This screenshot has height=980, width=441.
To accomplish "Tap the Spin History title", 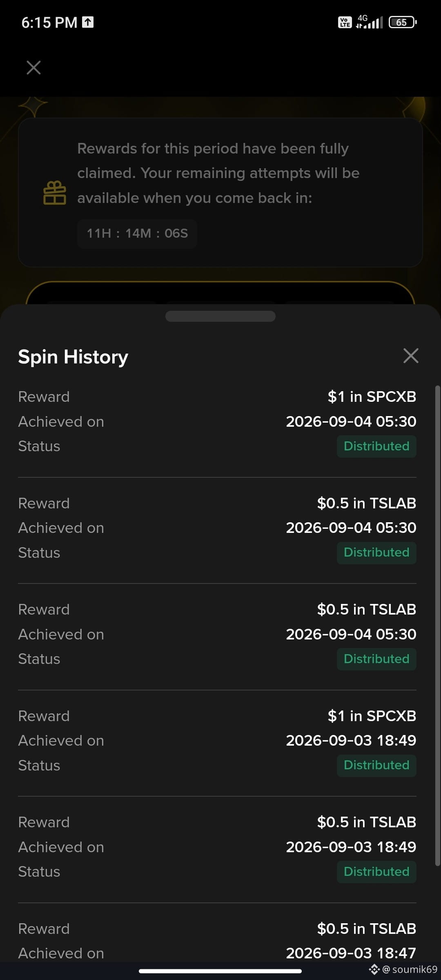I will pyautogui.click(x=73, y=357).
